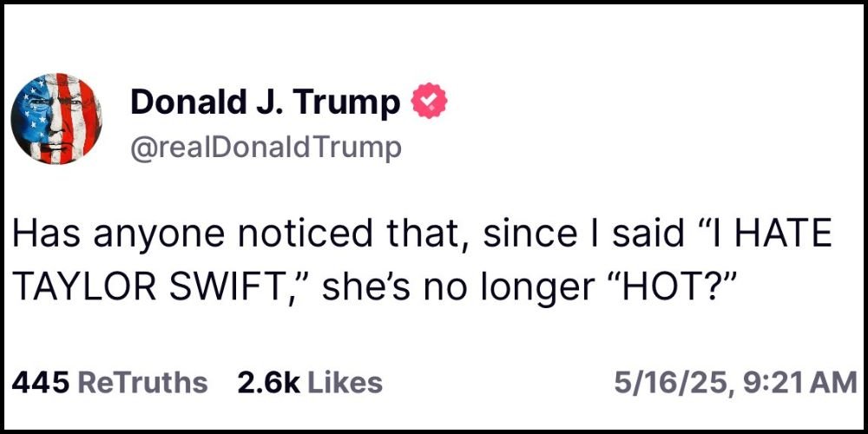
Task: Open the flag-painted profile avatar
Action: click(x=56, y=118)
